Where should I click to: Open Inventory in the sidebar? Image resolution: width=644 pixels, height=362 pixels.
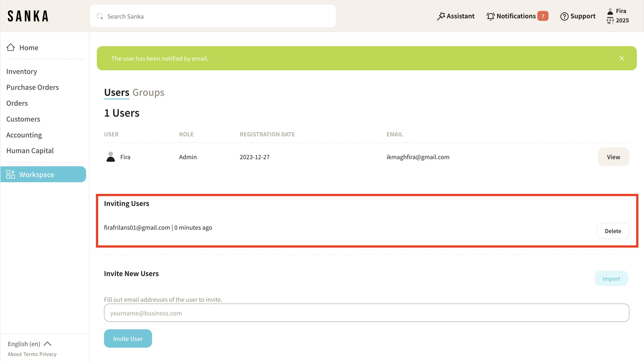[22, 71]
